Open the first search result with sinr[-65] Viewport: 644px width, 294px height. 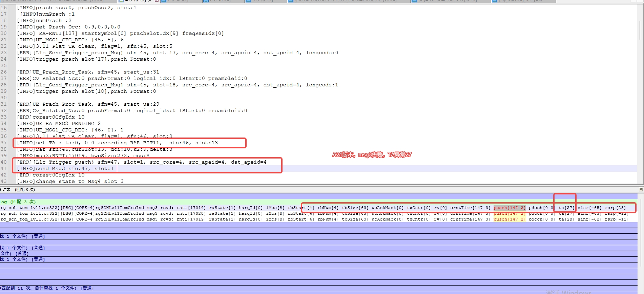coord(314,208)
